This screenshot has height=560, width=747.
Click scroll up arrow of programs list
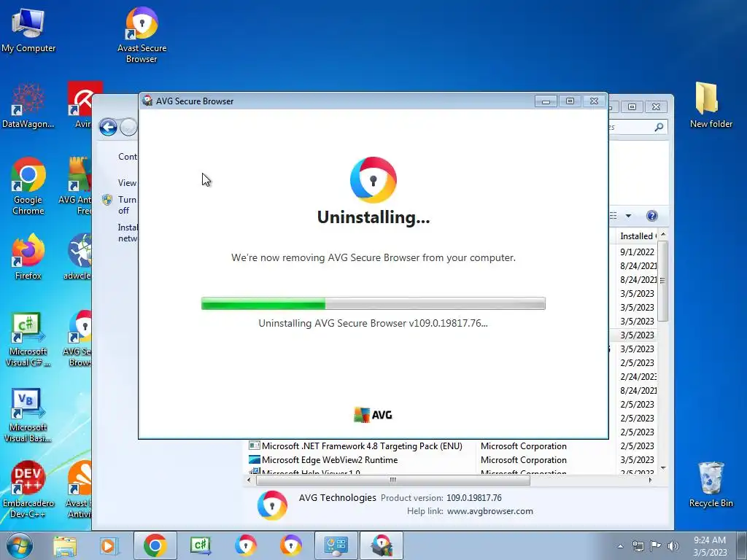tap(662, 236)
